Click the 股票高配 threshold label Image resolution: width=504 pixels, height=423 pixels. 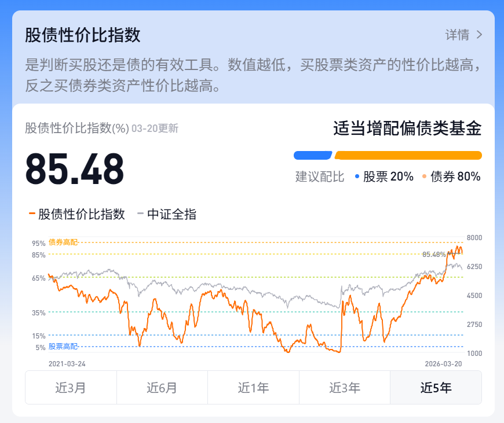[x=63, y=346]
